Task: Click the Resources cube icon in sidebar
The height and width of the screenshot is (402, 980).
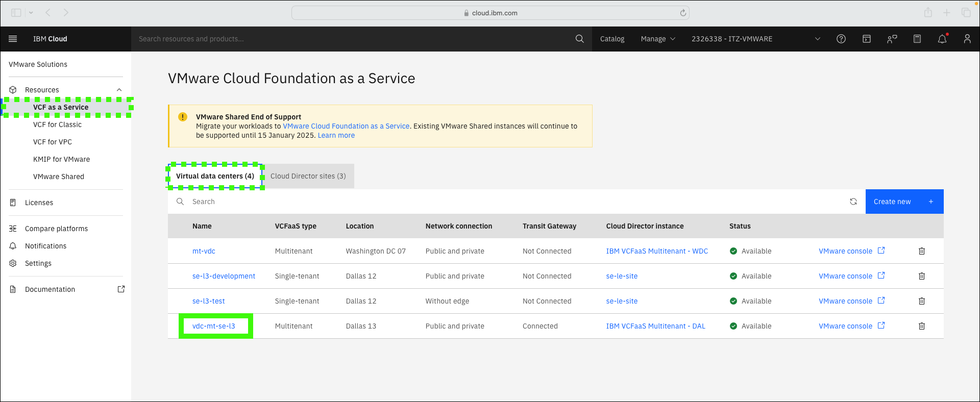Action: click(x=13, y=90)
